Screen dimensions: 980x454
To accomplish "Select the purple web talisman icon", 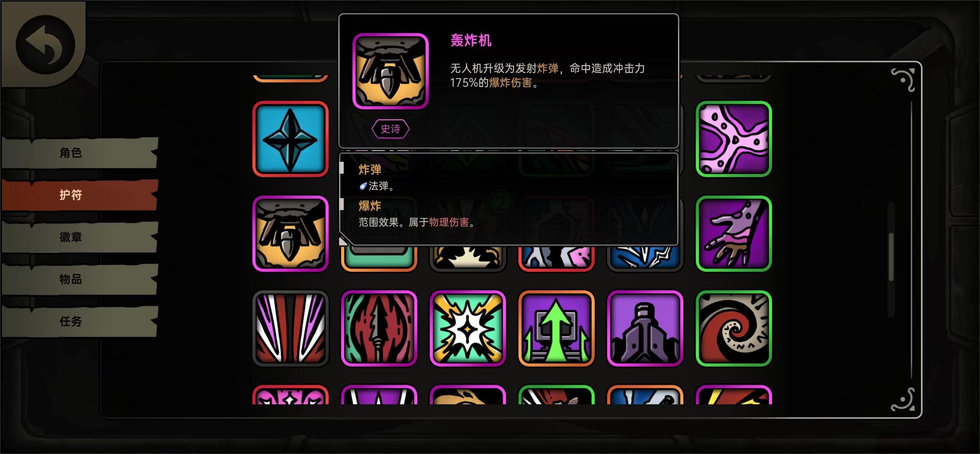I will 734,139.
